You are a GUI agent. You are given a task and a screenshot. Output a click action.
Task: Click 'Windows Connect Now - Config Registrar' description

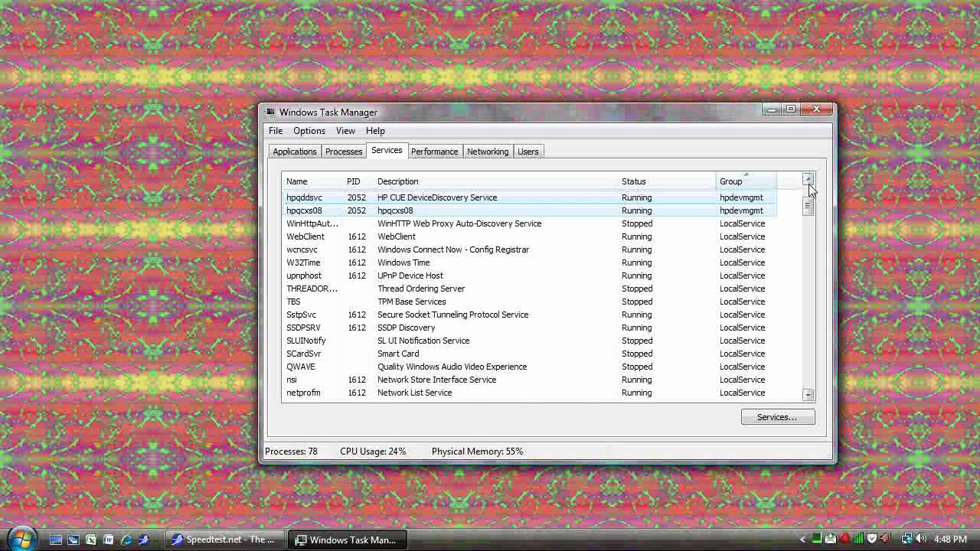(x=453, y=249)
